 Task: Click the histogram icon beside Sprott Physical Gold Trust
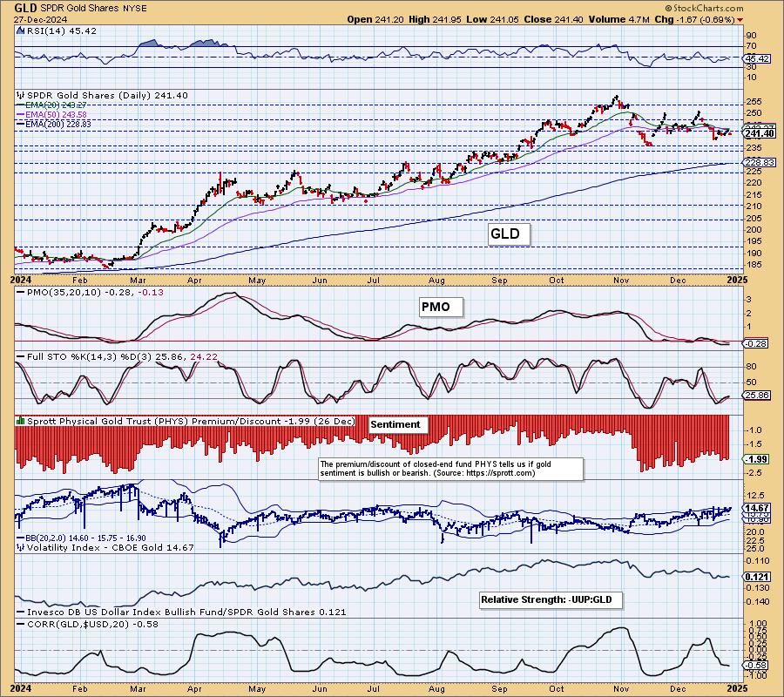tap(21, 421)
